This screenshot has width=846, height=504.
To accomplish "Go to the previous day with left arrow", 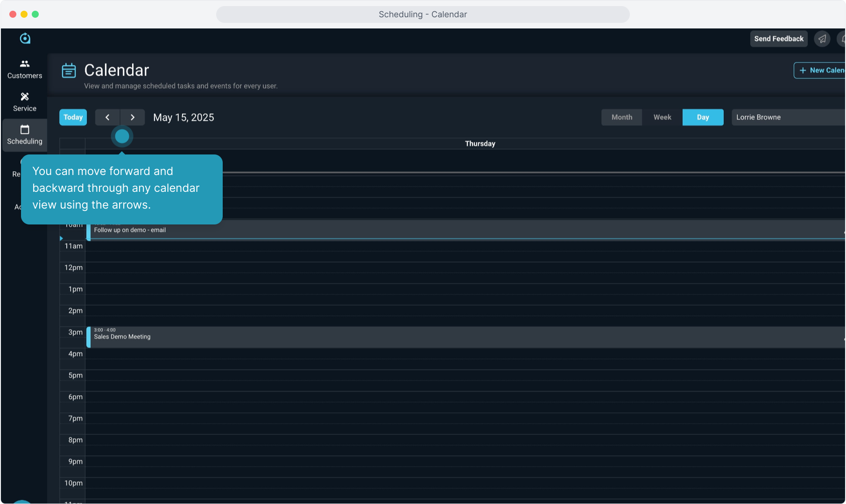I will tap(107, 118).
